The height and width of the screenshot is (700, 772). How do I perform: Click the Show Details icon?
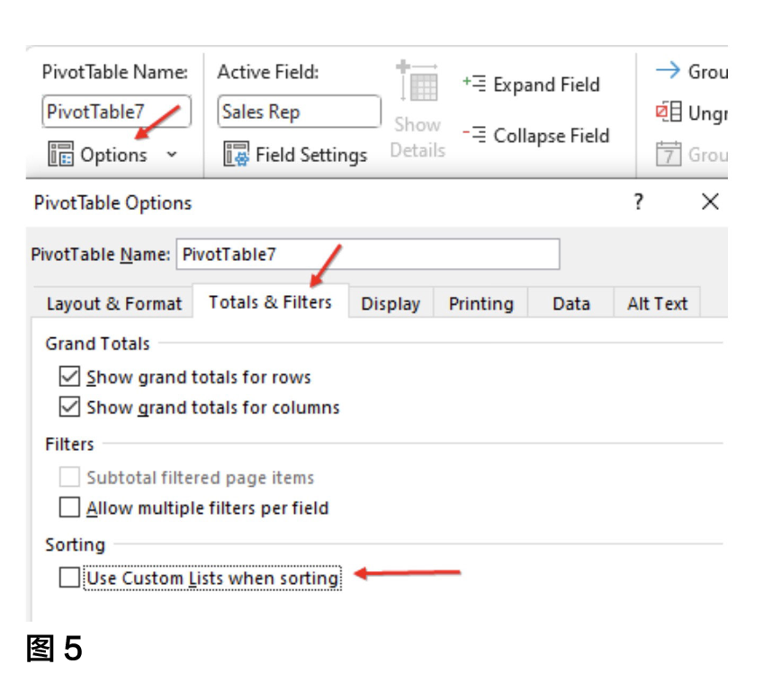417,85
